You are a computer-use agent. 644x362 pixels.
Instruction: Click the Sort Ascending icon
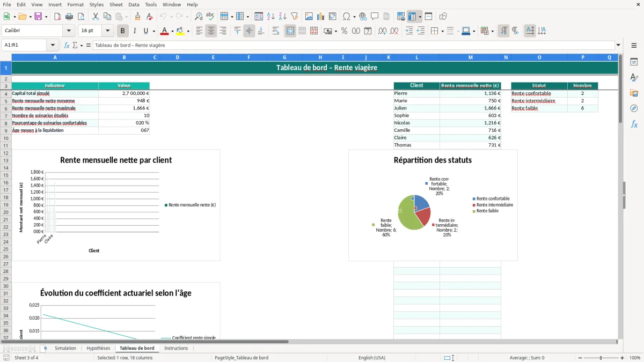270,17
